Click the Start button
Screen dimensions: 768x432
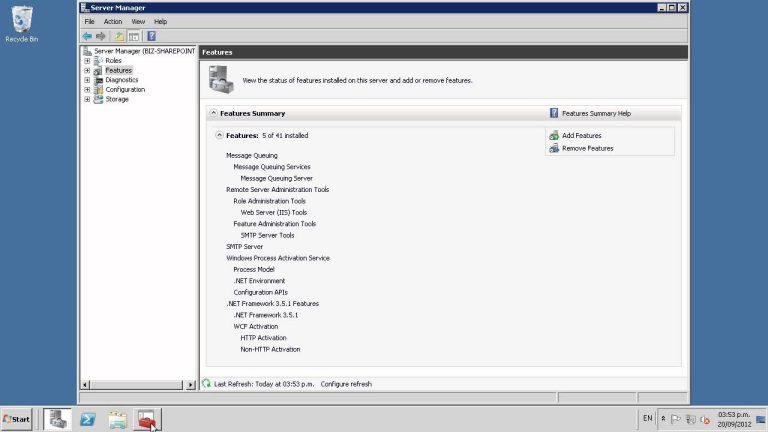tap(16, 419)
